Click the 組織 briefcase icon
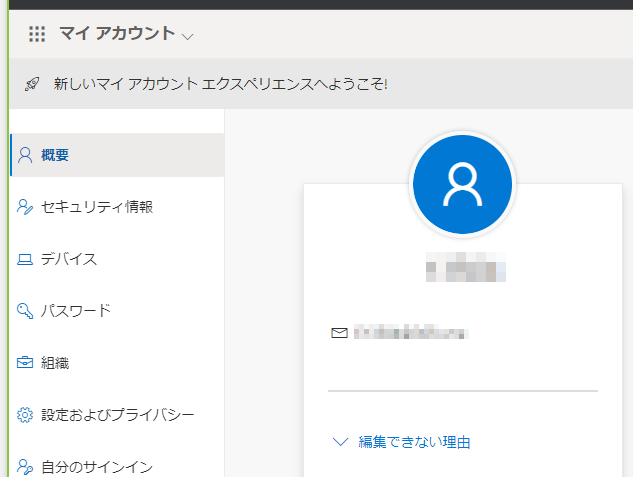The width and height of the screenshot is (633, 477). point(26,363)
